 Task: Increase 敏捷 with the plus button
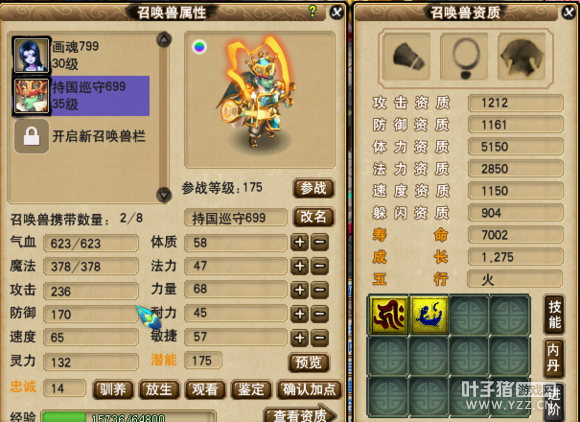[x=299, y=337]
